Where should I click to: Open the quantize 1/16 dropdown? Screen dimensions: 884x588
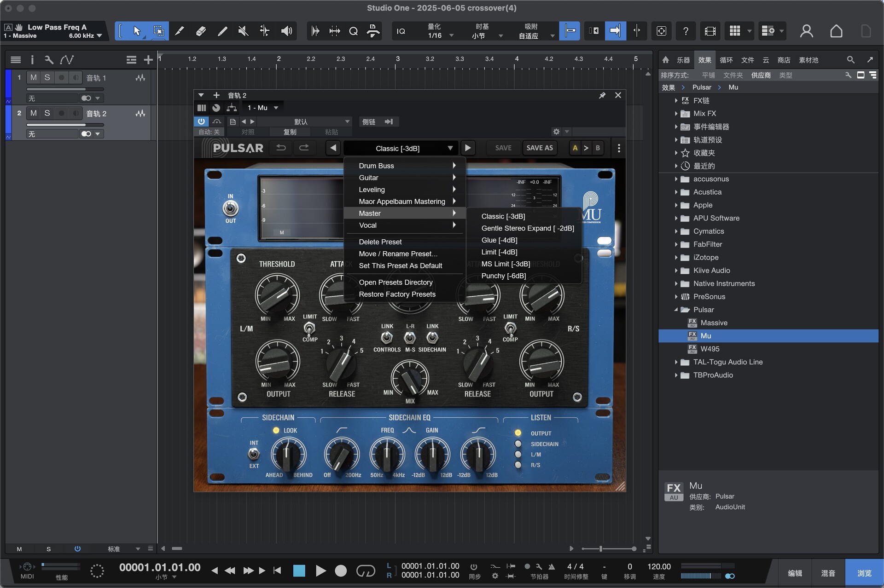[x=441, y=35]
